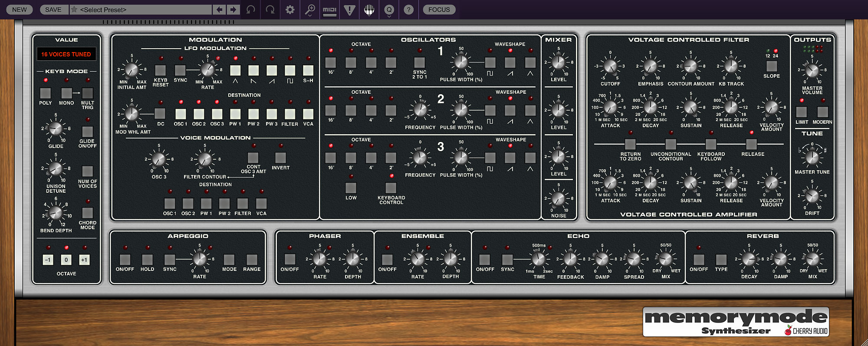Viewport: 868px width, 346px height.
Task: Click the warning triangle panic icon
Action: click(x=349, y=10)
